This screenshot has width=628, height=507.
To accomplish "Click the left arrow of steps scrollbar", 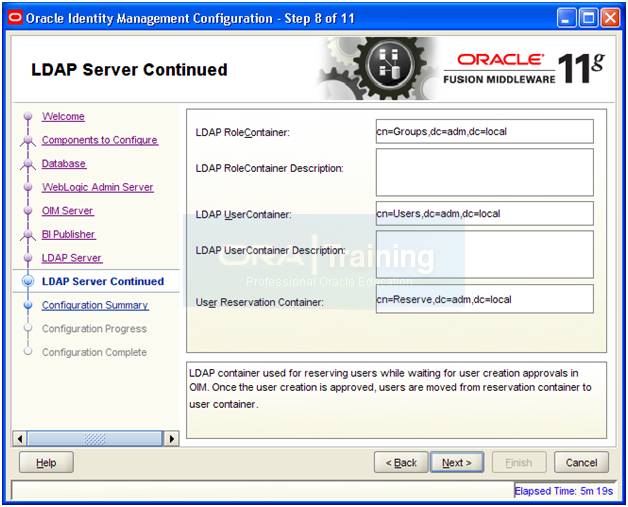I will click(20, 439).
